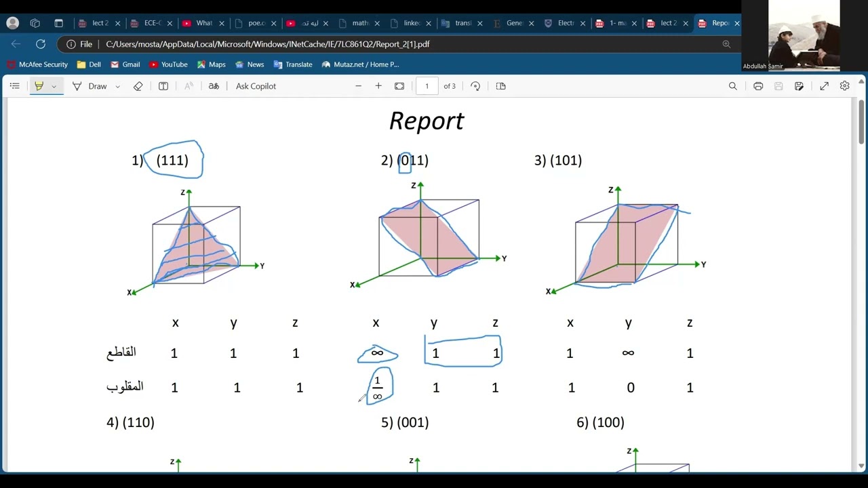Open the Maps bookmark

(x=211, y=64)
